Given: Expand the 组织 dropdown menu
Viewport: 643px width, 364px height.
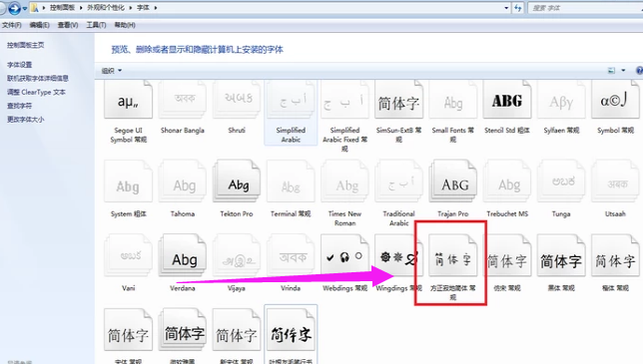Looking at the screenshot, I should pos(112,71).
